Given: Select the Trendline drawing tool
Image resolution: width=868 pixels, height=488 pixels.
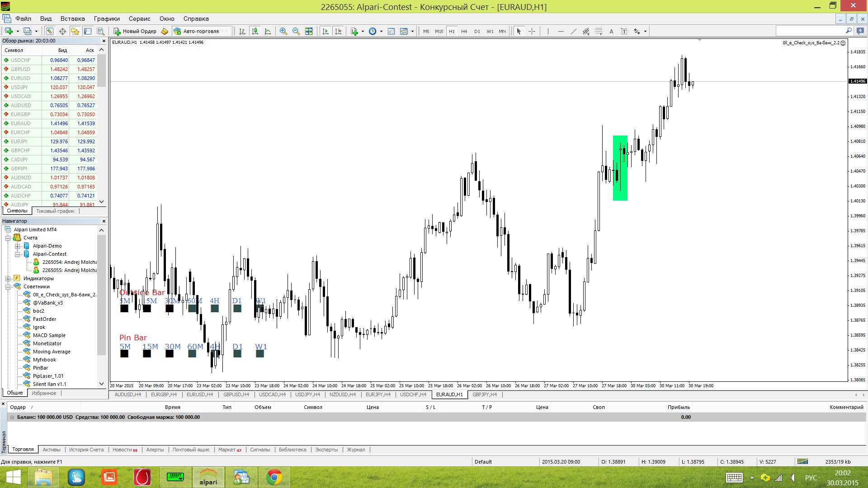Looking at the screenshot, I should [x=574, y=31].
